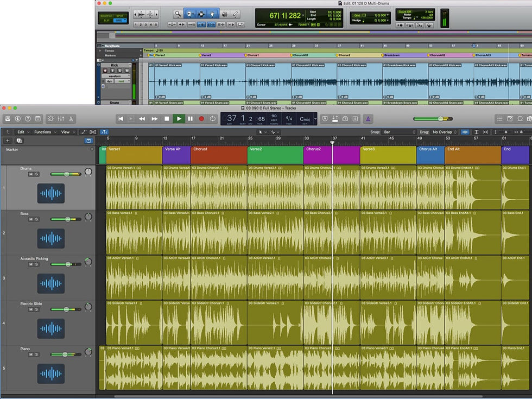Solo the Bass track
This screenshot has height=399, width=532.
tap(37, 219)
